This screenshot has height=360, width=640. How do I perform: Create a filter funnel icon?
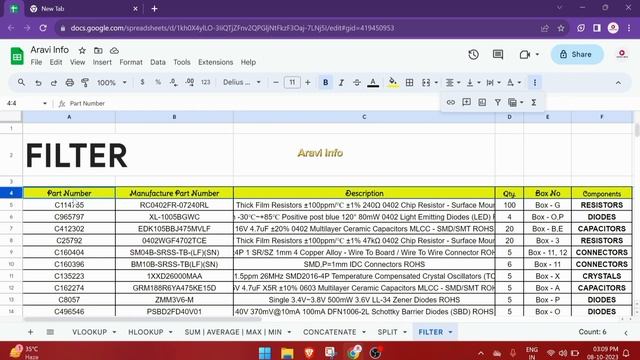[x=498, y=102]
